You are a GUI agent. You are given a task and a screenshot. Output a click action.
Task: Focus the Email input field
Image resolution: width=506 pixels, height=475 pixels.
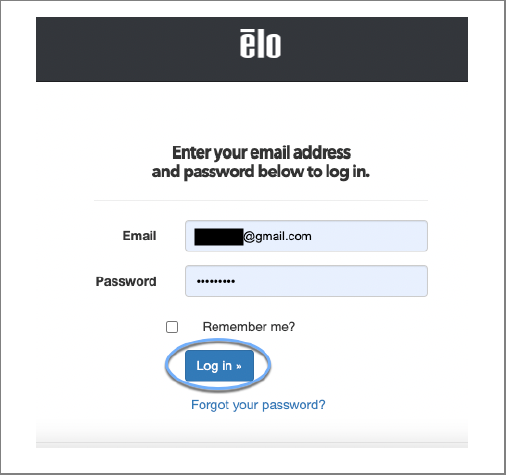pos(306,236)
